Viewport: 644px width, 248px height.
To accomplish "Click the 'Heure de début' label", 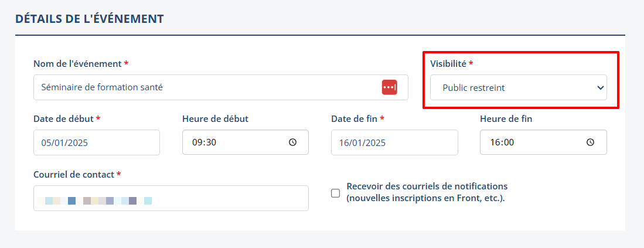I will click(x=215, y=118).
